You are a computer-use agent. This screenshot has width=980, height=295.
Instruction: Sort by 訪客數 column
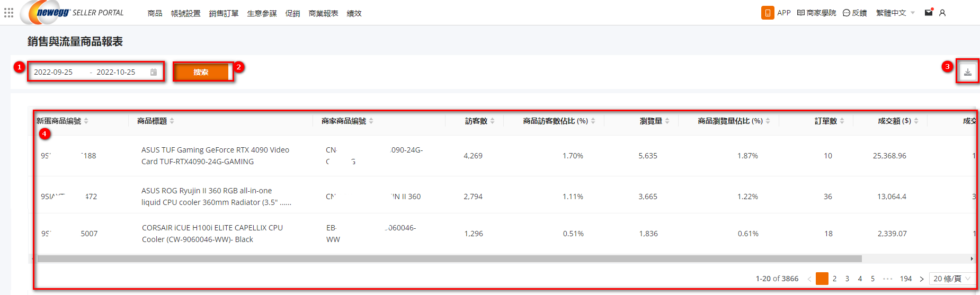tap(479, 121)
